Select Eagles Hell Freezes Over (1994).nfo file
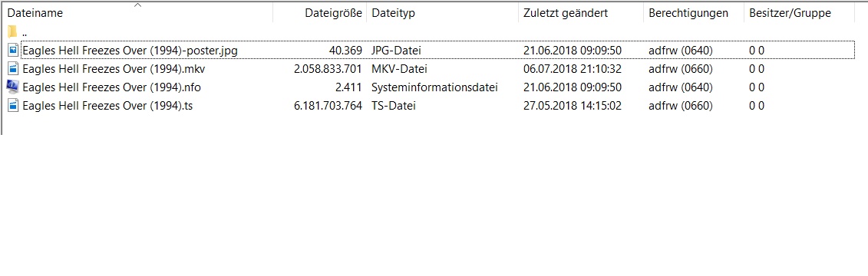Image resolution: width=868 pixels, height=276 pixels. pyautogui.click(x=112, y=87)
